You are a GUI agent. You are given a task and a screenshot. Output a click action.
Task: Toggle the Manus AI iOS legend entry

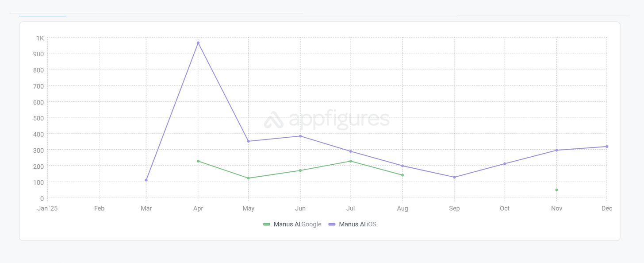353,224
